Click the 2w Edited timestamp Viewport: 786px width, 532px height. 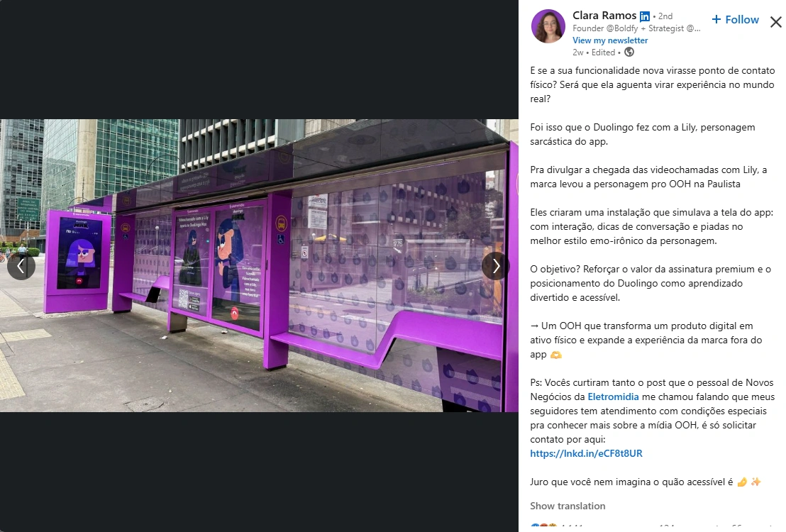(x=594, y=52)
